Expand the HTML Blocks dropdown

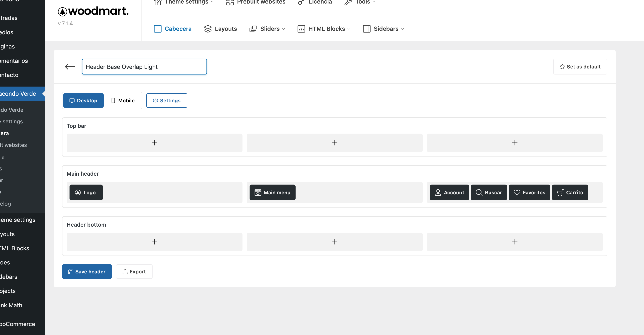pyautogui.click(x=324, y=29)
